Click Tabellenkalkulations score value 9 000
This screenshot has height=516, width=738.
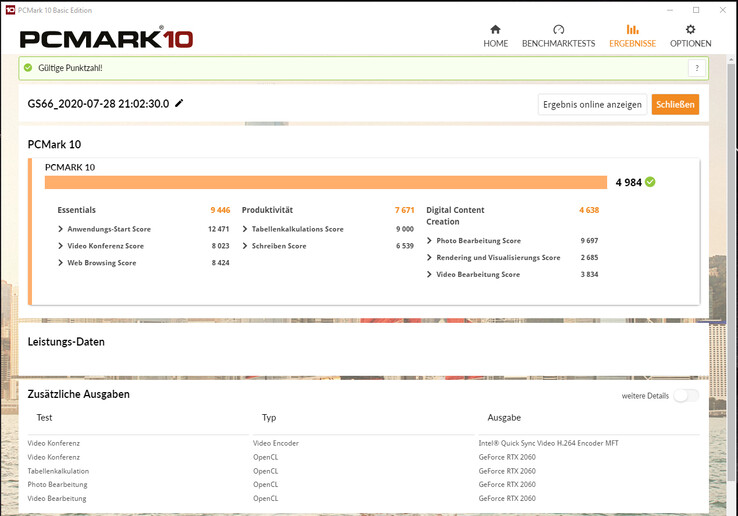(405, 229)
